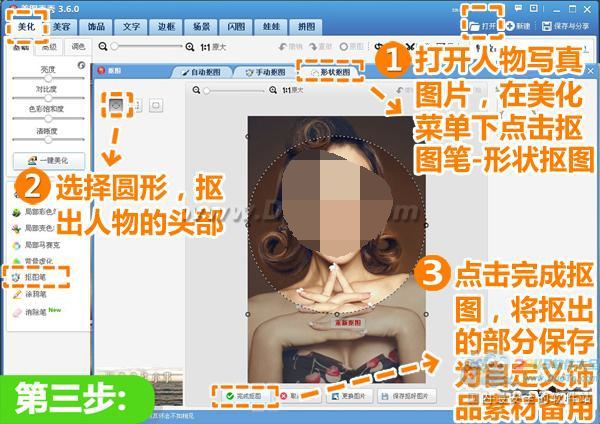
Task: Click the rotate icon in main toolbar
Action: tap(378, 47)
